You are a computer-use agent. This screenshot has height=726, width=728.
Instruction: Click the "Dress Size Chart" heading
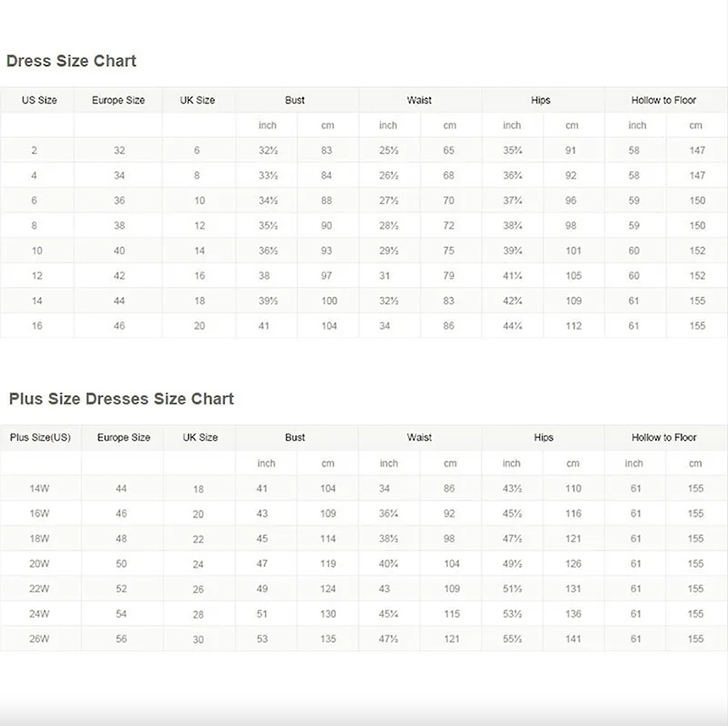[71, 61]
